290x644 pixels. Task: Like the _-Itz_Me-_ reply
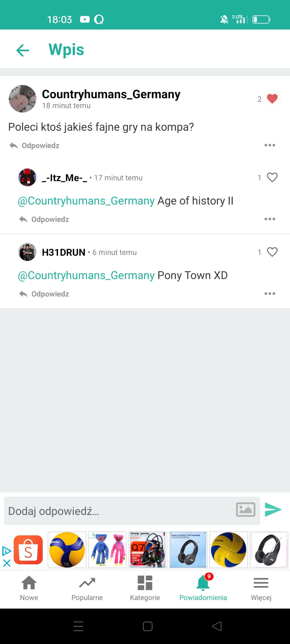click(x=272, y=177)
